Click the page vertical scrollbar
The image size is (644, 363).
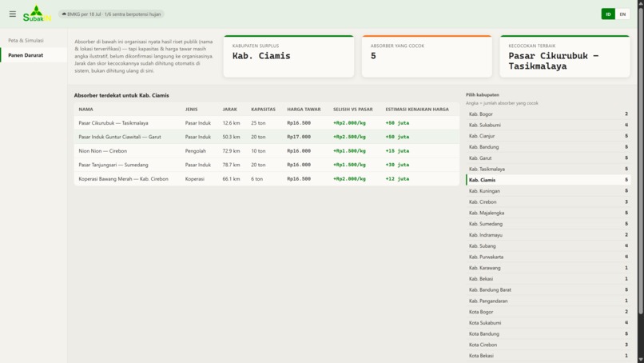pos(640,162)
